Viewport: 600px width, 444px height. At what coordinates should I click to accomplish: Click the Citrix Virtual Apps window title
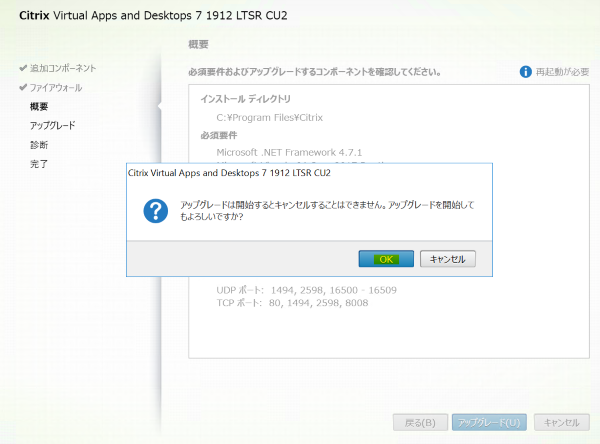(153, 15)
